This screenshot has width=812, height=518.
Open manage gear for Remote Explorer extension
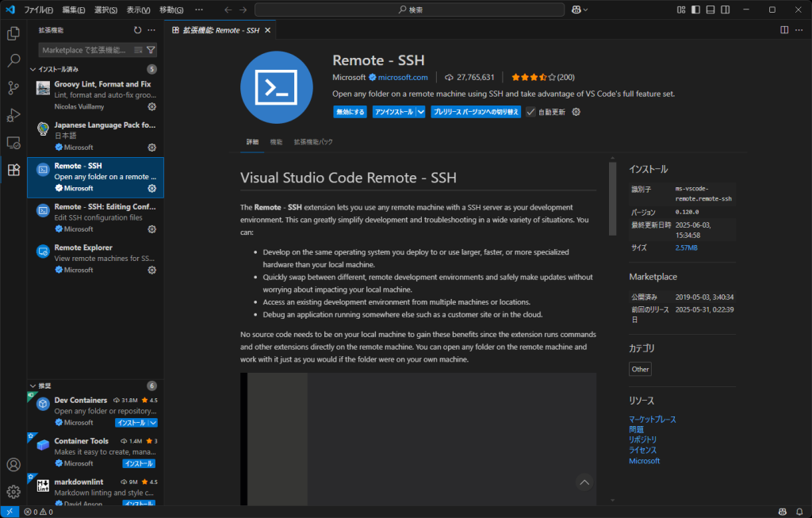coord(151,270)
